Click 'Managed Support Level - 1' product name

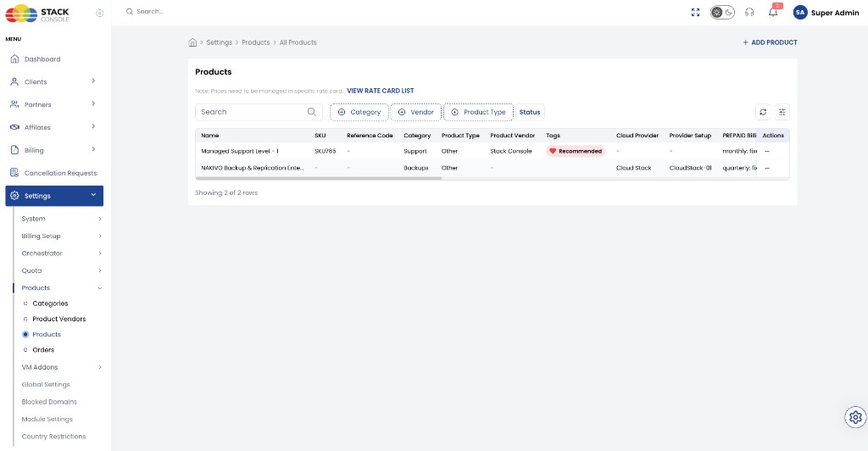point(240,151)
